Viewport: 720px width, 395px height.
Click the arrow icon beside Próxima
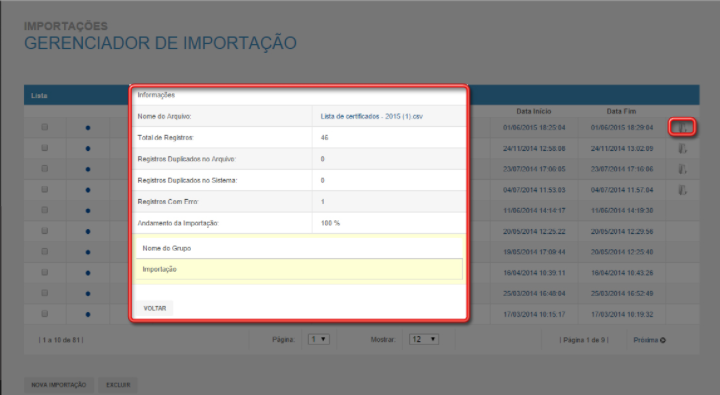pos(663,340)
